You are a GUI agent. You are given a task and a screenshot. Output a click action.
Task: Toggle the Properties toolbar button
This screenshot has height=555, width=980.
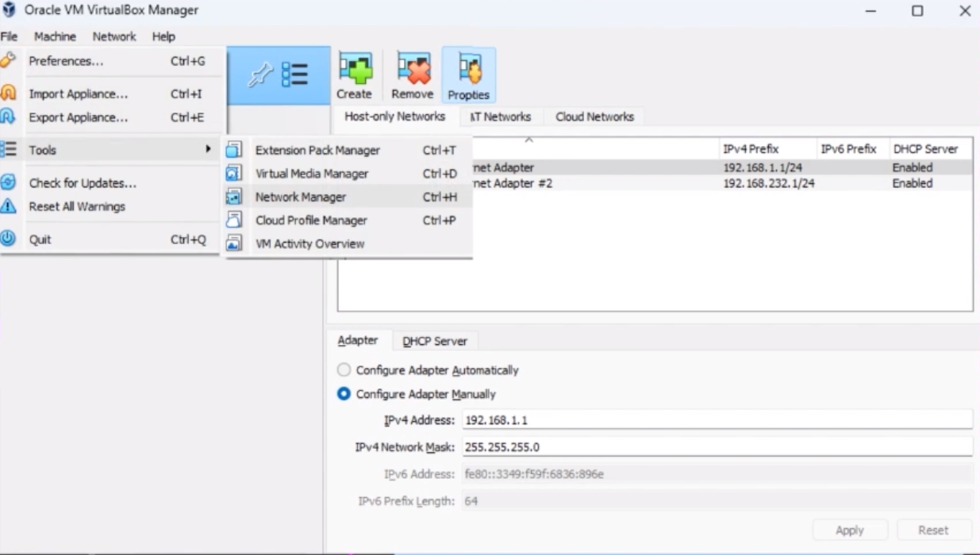pyautogui.click(x=468, y=76)
